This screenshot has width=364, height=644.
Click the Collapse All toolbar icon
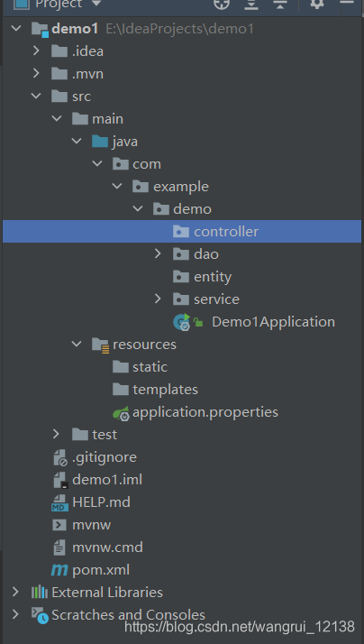280,4
